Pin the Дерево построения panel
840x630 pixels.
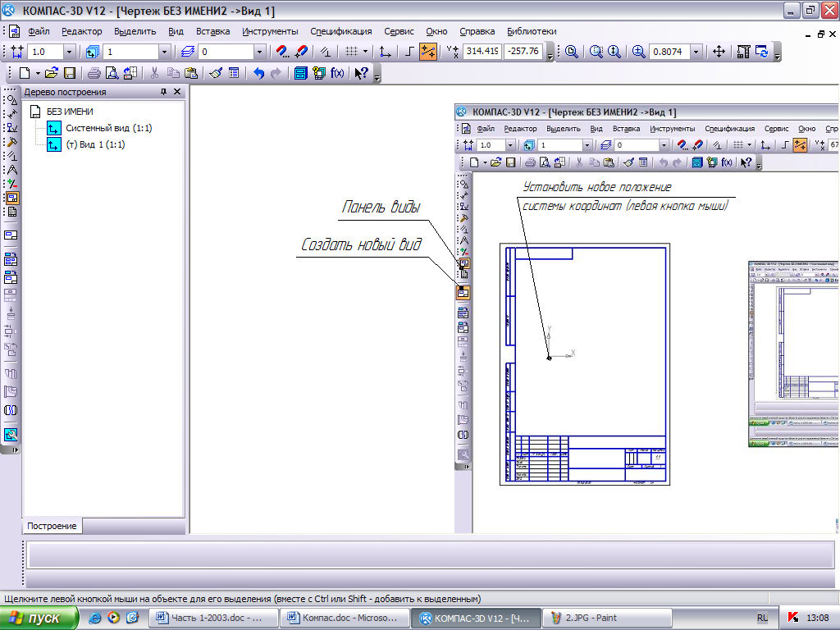coord(163,92)
